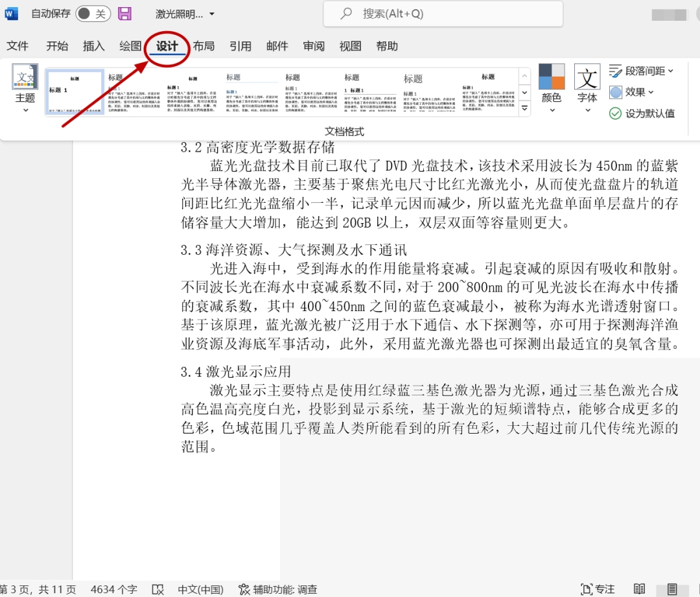Choose the second style set thumbnail
This screenshot has width=700, height=597.
point(134,92)
